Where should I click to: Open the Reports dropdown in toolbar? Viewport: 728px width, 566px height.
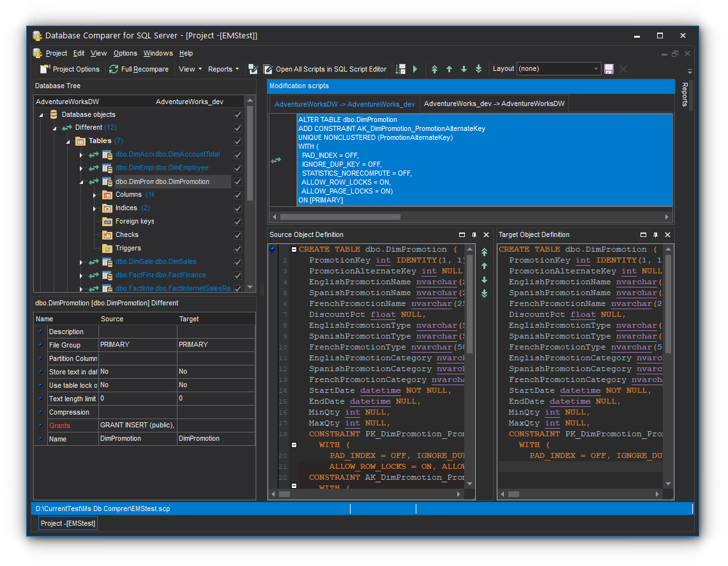pyautogui.click(x=224, y=69)
